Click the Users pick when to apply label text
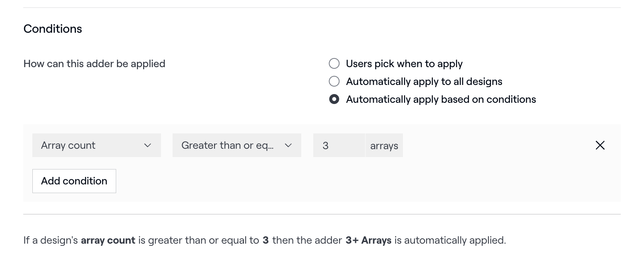 pos(404,64)
